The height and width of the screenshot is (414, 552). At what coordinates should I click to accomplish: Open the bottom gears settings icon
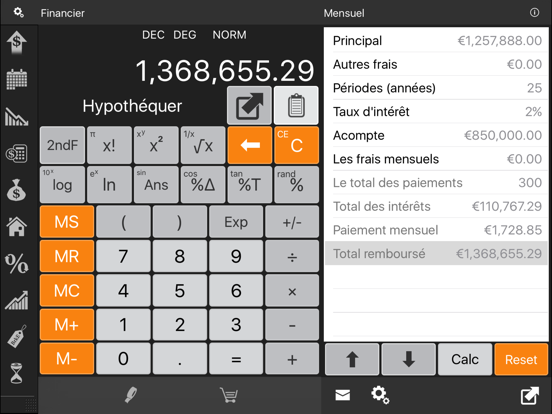pyautogui.click(x=380, y=395)
